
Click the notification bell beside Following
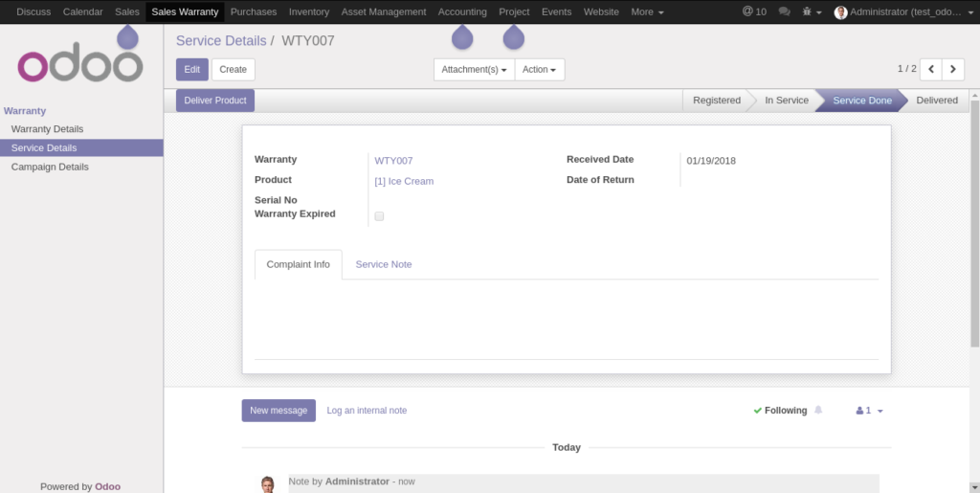818,410
